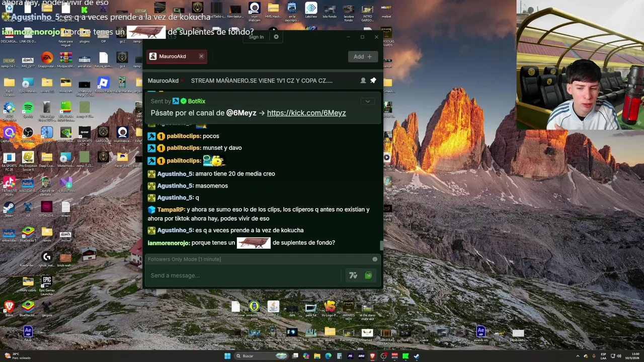Select the Pro Evolution Soccer 6 icon
Viewport: 644px width, 362px height.
28,161
